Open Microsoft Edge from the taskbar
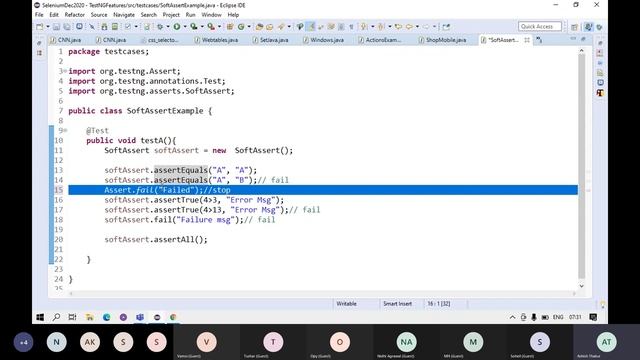 click(107, 317)
